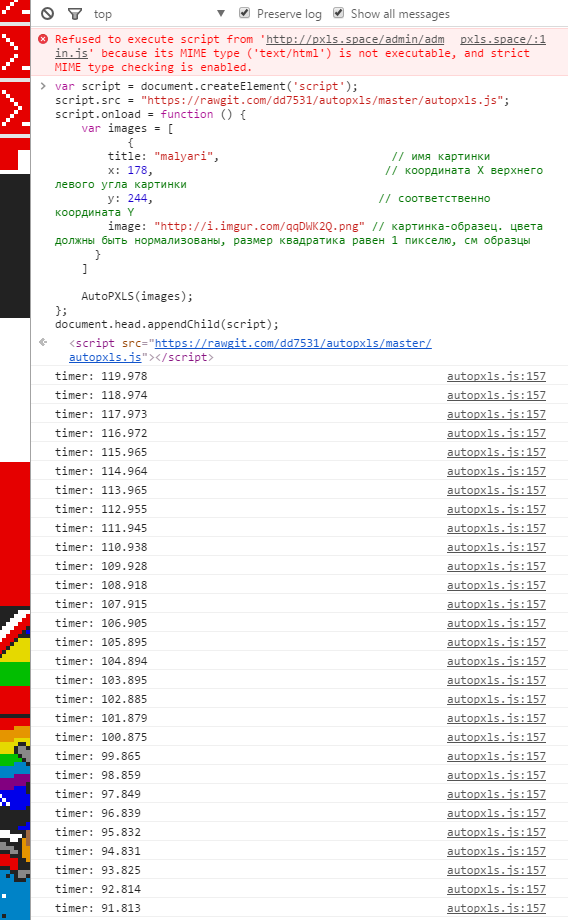Select the 'timer: 93.825' log message
This screenshot has width=568, height=920.
98,870
